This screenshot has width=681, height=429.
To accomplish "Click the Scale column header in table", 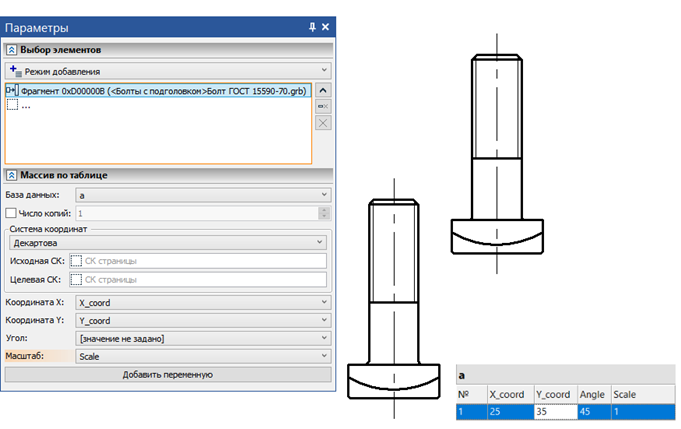I will (x=643, y=394).
